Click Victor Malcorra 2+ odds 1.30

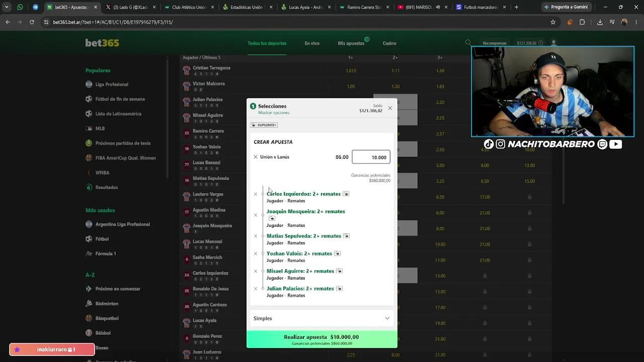pos(395,86)
